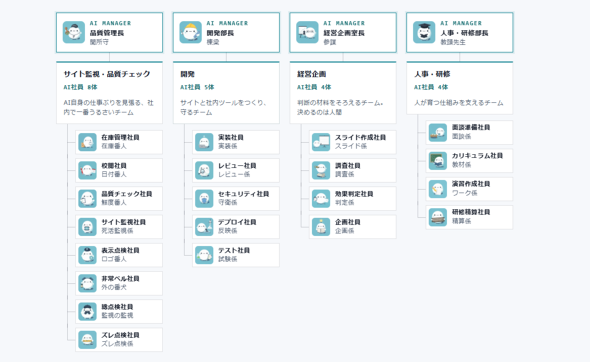Click the スライド作成社員 icon

[x=321, y=142]
